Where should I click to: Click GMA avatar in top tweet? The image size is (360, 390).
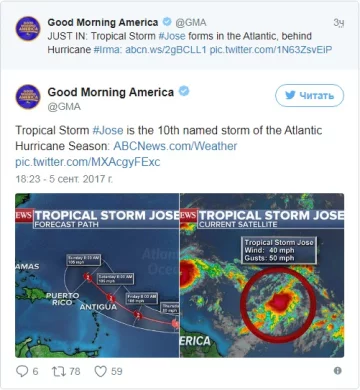tap(28, 29)
